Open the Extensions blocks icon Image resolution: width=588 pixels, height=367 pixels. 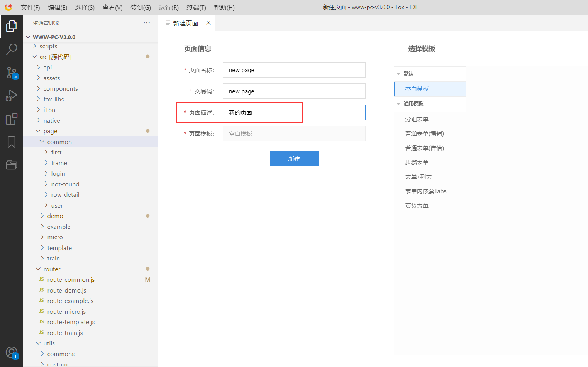point(12,119)
